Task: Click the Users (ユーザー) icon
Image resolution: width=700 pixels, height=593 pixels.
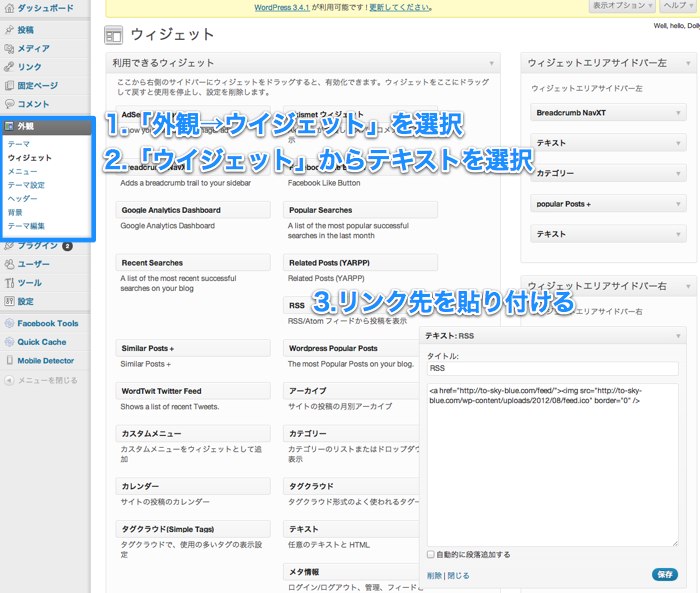Action: pos(9,264)
